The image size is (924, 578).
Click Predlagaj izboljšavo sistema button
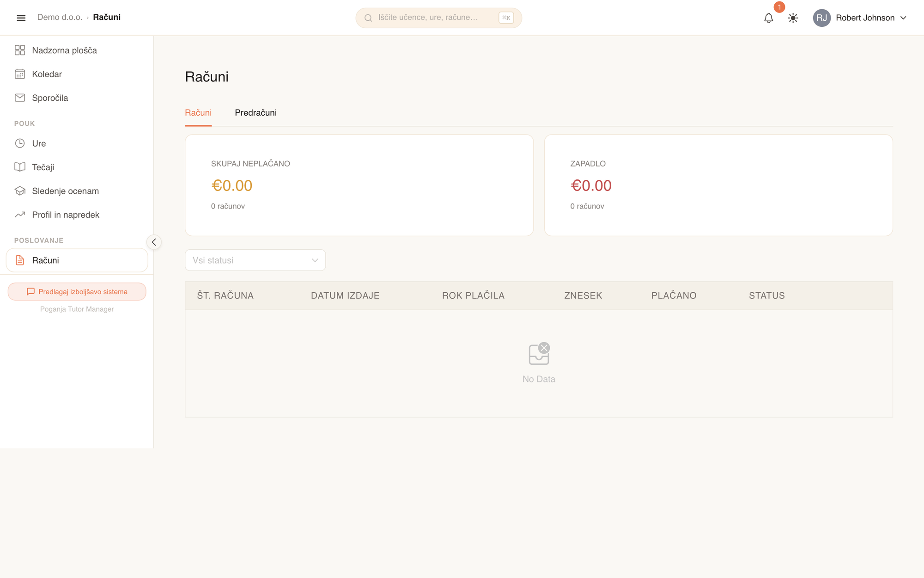click(x=77, y=292)
